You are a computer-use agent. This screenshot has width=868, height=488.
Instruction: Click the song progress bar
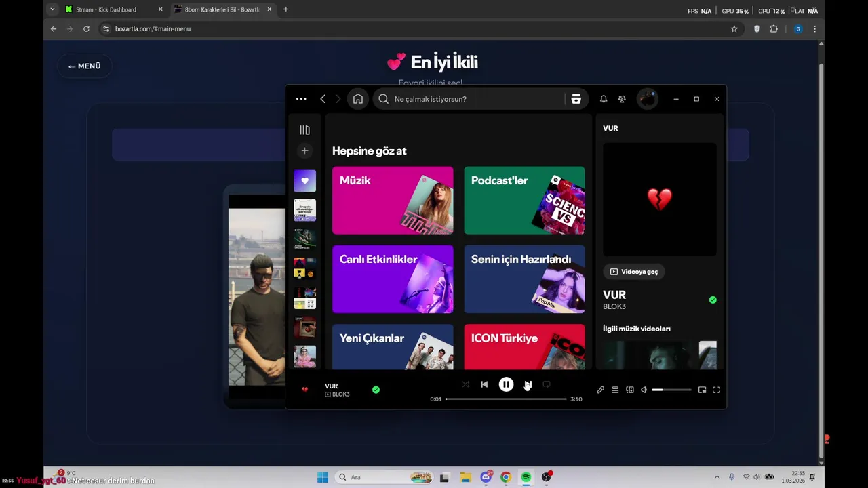point(506,399)
